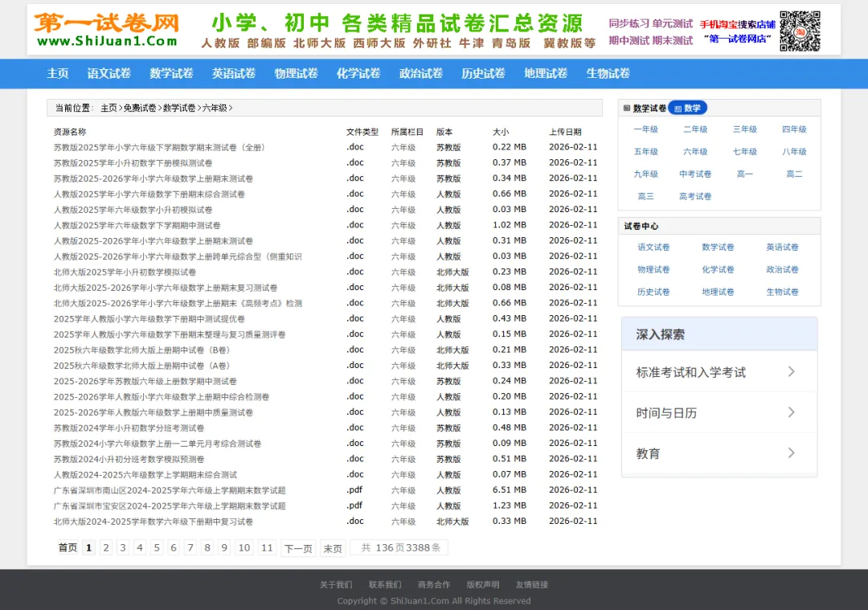Open 语文试卷 in 试卷中心 panel
Image resolution: width=868 pixels, height=610 pixels.
click(x=653, y=247)
